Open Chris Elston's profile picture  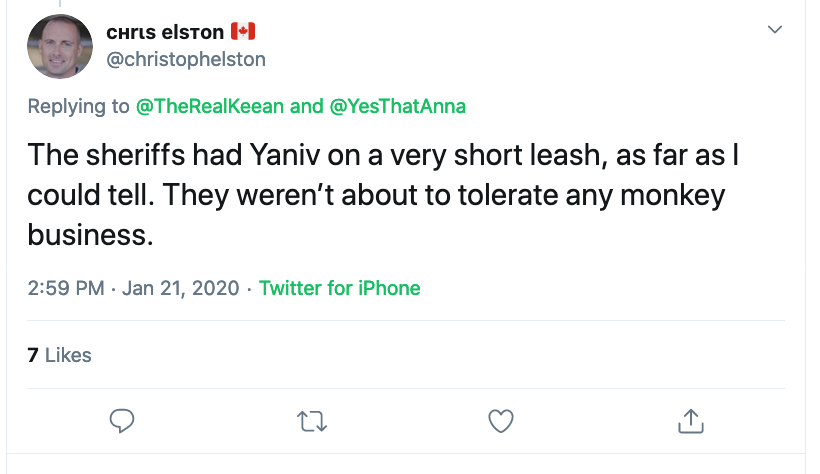(60, 46)
